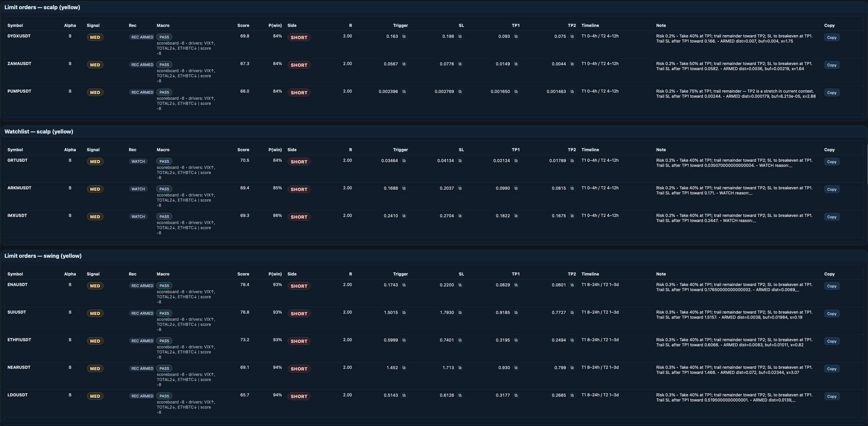This screenshot has width=868, height=426.
Task: Copy LDOUSDT TP2 0.2685 using its clipboard icon
Action: [572, 395]
